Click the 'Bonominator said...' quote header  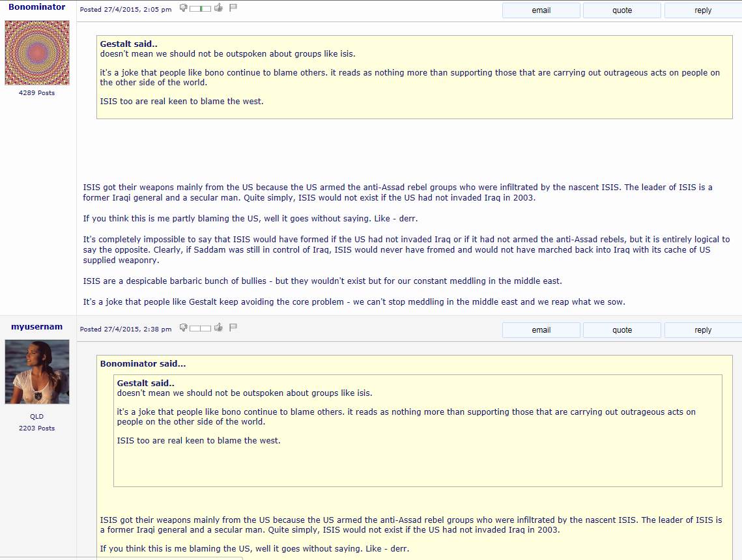(143, 364)
